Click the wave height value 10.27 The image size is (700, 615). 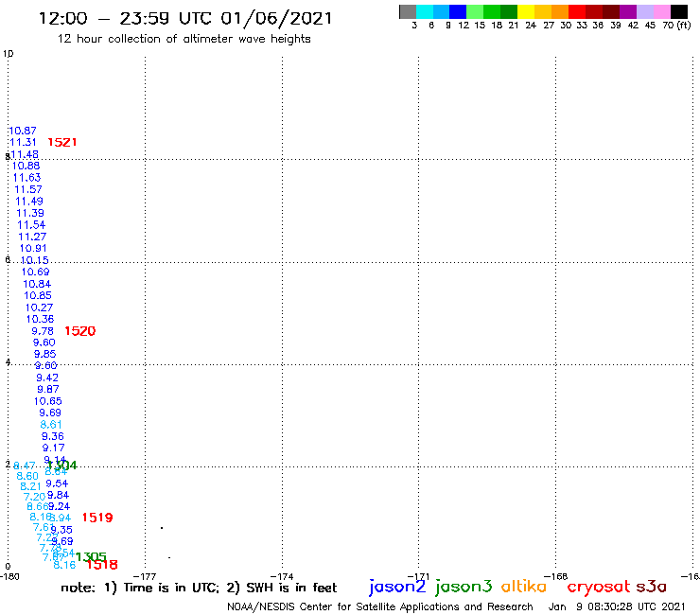click(39, 307)
